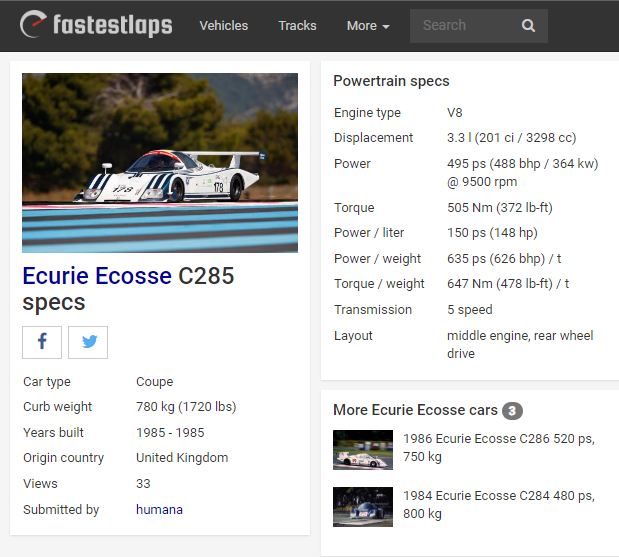Share on Twitter button
619x557 pixels.
tap(88, 342)
